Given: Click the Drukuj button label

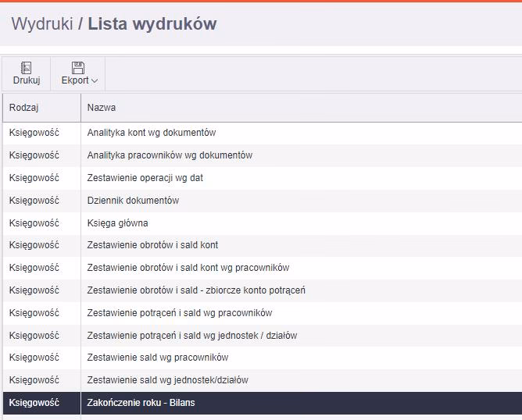Looking at the screenshot, I should [x=27, y=80].
